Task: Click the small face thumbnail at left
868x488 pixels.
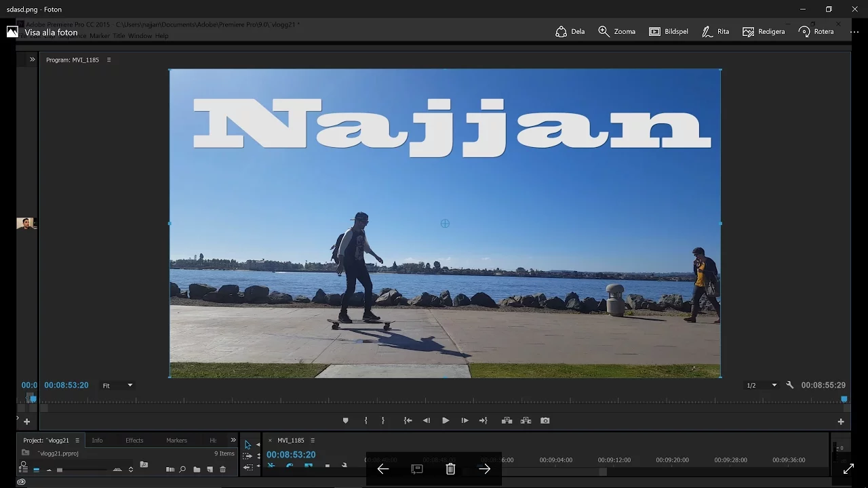Action: (x=25, y=223)
